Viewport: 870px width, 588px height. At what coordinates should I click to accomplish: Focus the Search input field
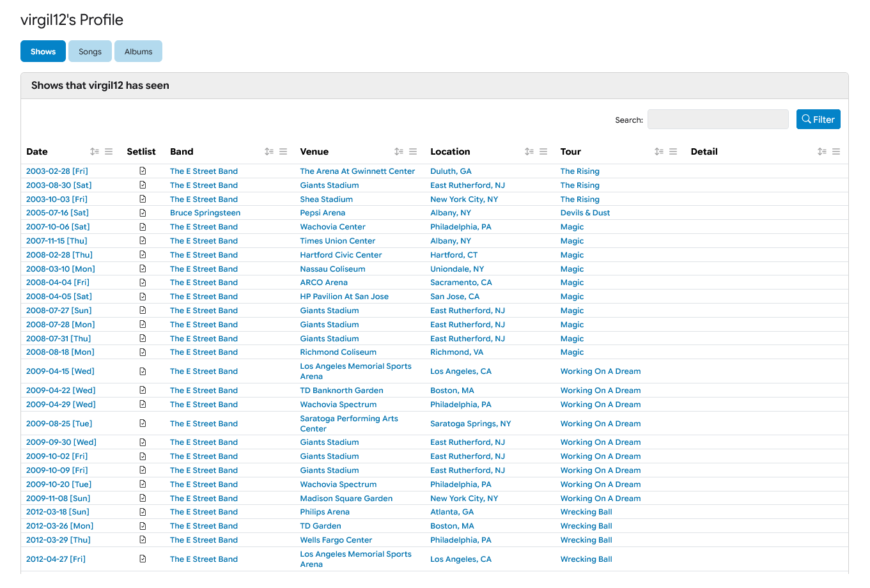point(717,120)
